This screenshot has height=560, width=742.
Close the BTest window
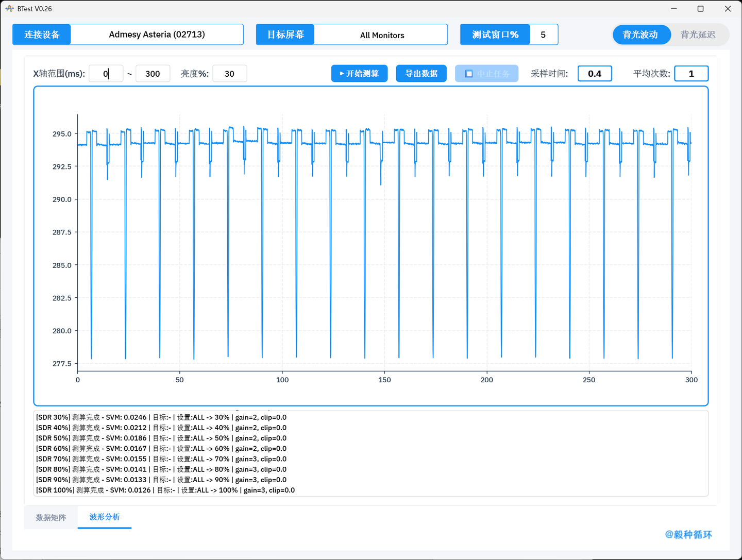click(x=728, y=9)
